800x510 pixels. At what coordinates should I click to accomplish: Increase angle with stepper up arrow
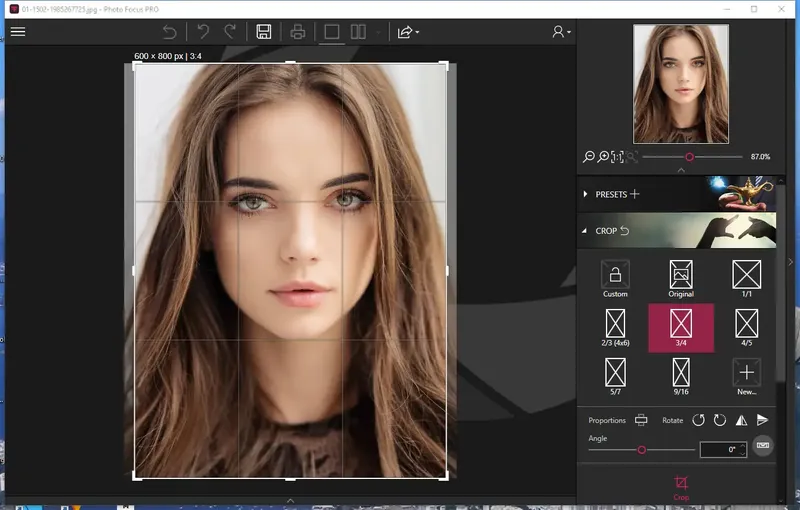(x=742, y=446)
